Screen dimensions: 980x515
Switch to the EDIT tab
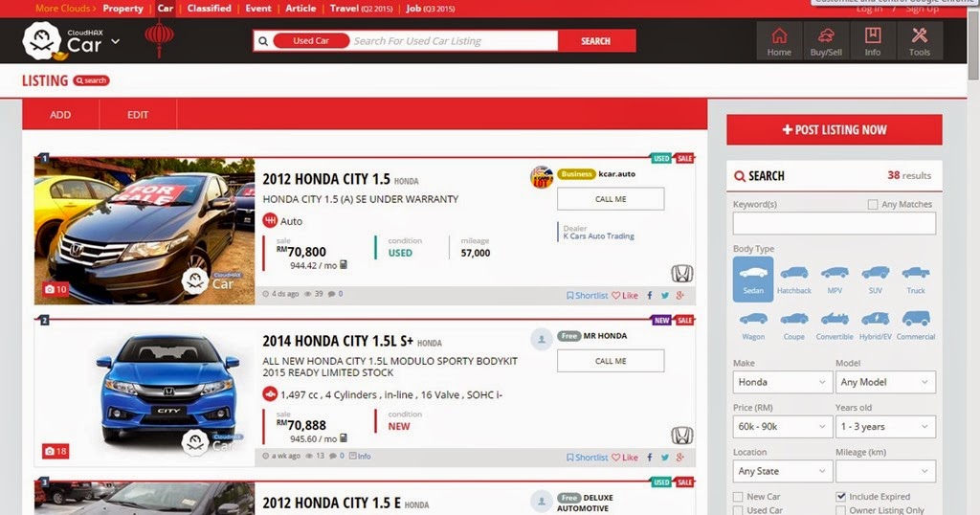point(138,114)
